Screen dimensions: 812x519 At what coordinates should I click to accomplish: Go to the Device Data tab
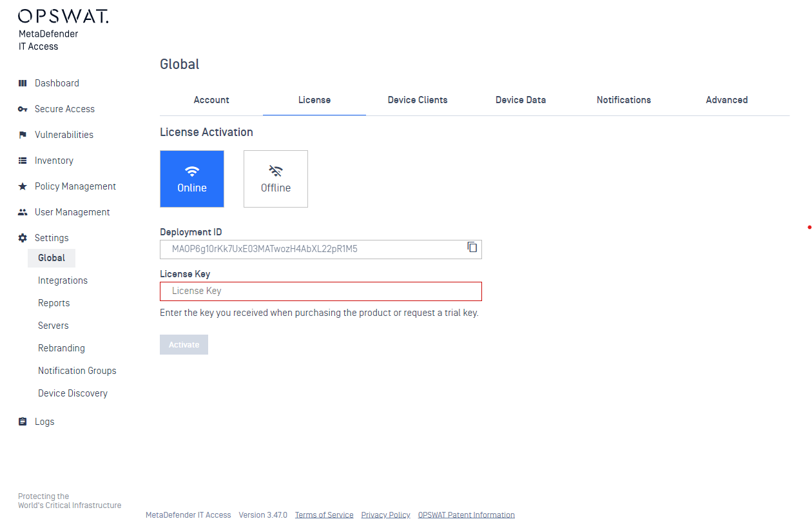(x=521, y=100)
